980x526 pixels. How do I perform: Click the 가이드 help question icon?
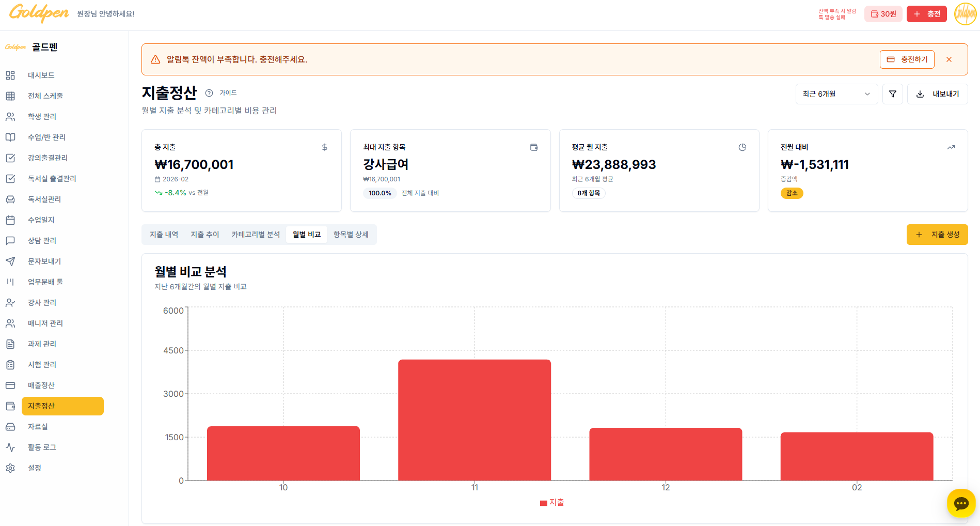(209, 93)
